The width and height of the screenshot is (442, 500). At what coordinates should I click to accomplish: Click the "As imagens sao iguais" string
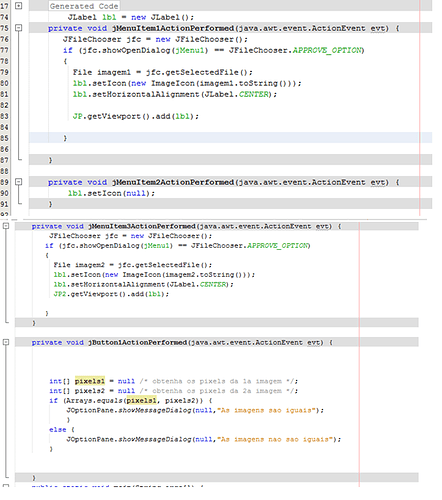268,410
